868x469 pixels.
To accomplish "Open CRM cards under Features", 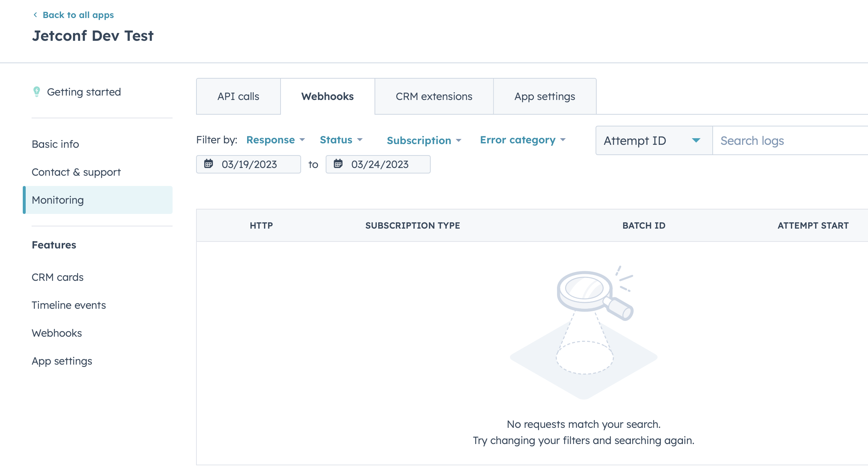I will pos(58,277).
